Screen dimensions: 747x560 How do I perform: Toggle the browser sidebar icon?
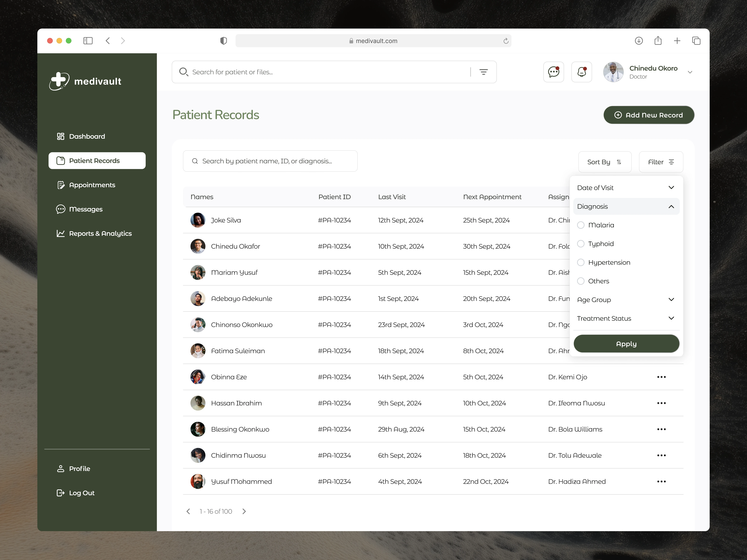point(88,41)
